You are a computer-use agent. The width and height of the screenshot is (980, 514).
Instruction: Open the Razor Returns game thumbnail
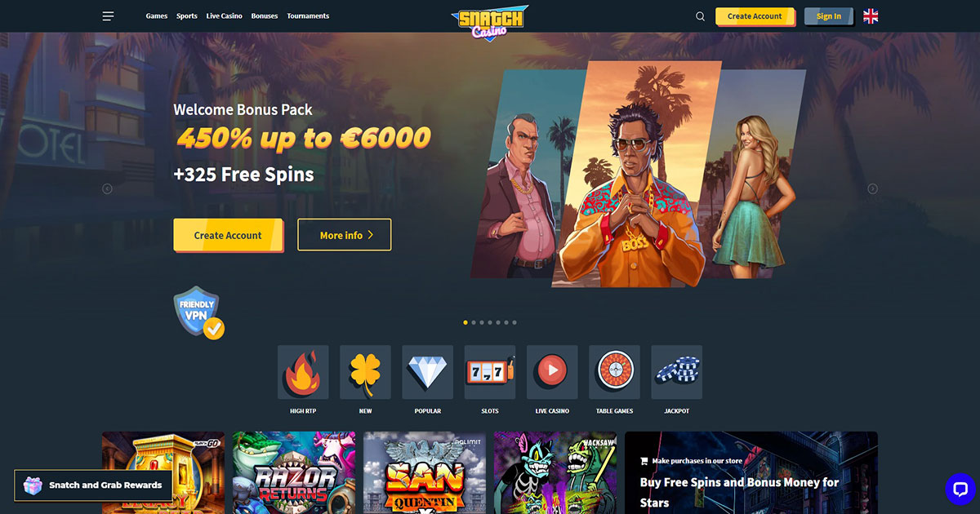coord(294,473)
